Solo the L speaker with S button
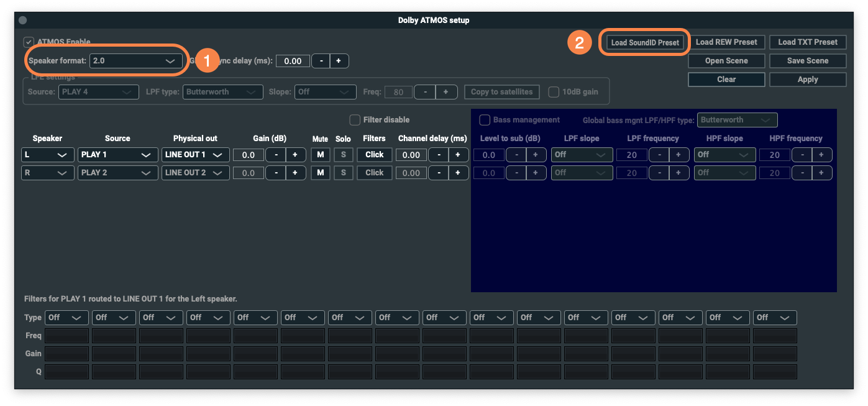868x406 pixels. [x=344, y=155]
